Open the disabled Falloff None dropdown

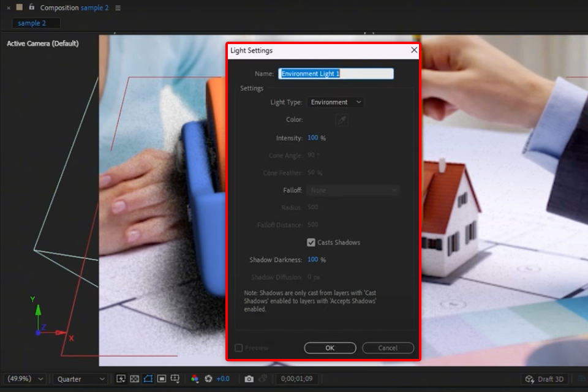point(353,190)
